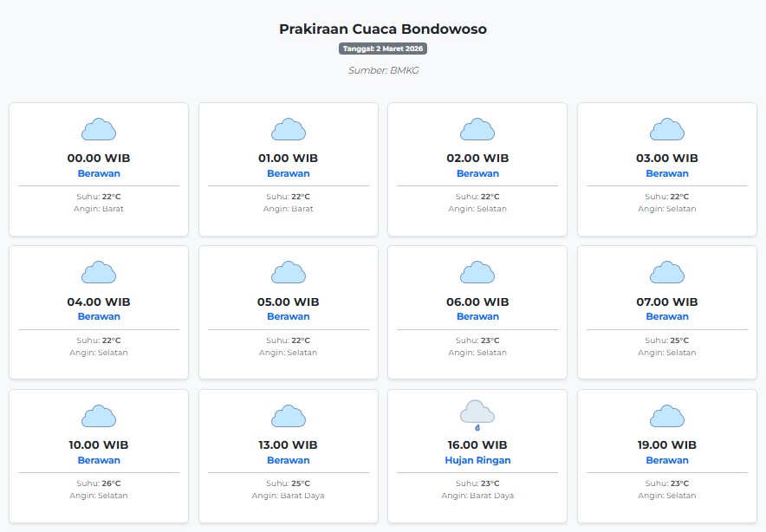The width and height of the screenshot is (766, 532).
Task: Select the '19.00 WIB' time label
Action: pyautogui.click(x=667, y=444)
